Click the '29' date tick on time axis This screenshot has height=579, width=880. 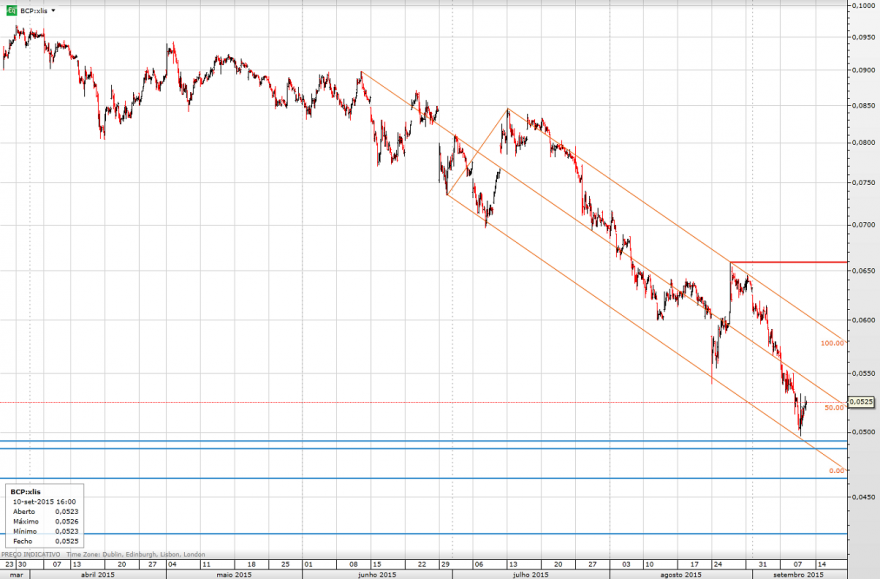coord(445,564)
